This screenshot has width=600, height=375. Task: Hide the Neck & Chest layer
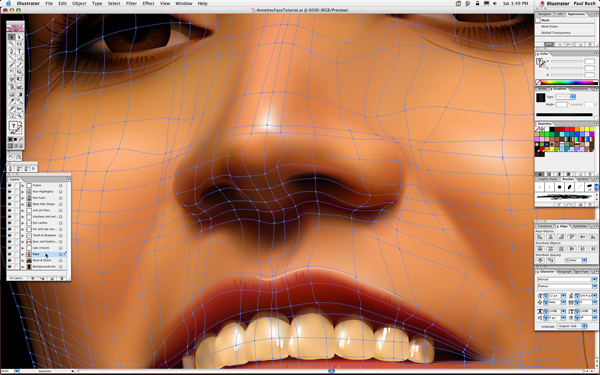10,260
